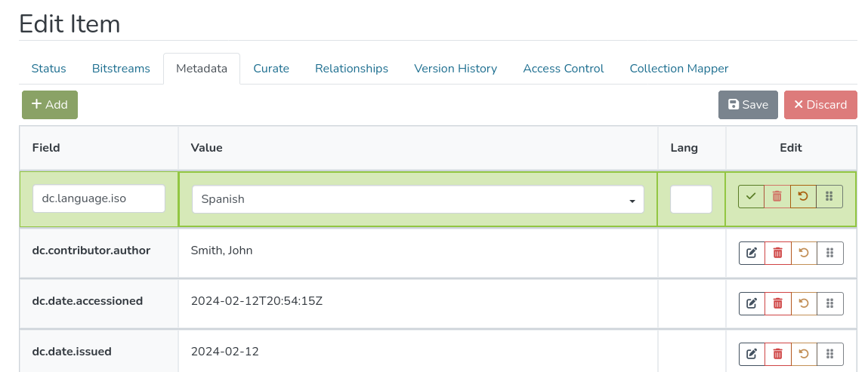Delete the dc.date.issued row

pos(778,354)
